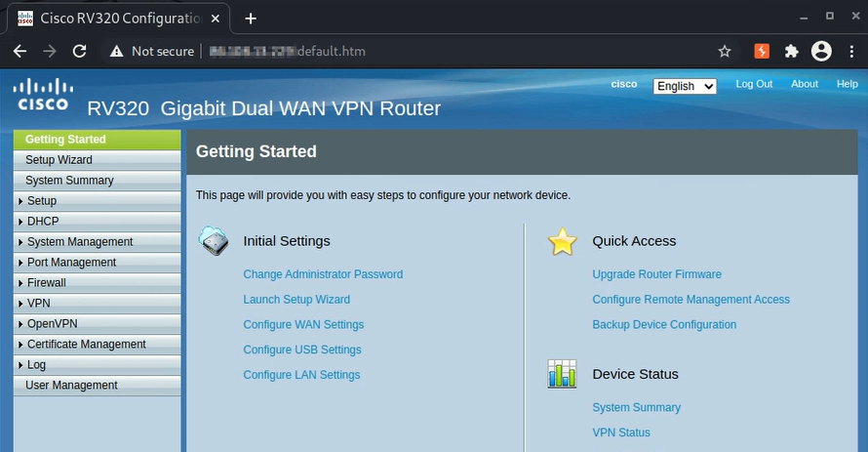
Task: Open the extensions puzzle icon
Action: pyautogui.click(x=792, y=52)
